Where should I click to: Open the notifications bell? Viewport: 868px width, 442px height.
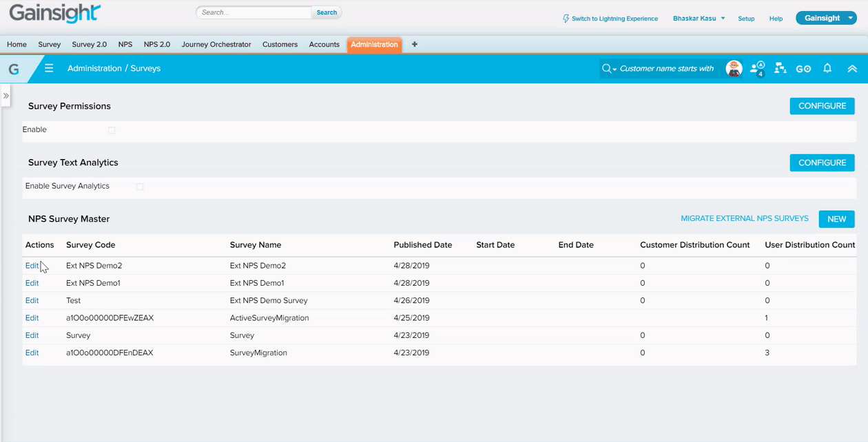pos(827,68)
